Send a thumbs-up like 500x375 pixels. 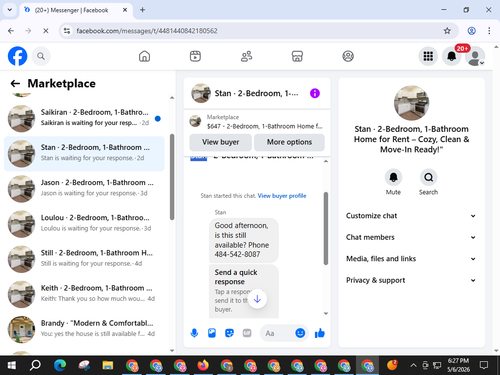(320, 333)
